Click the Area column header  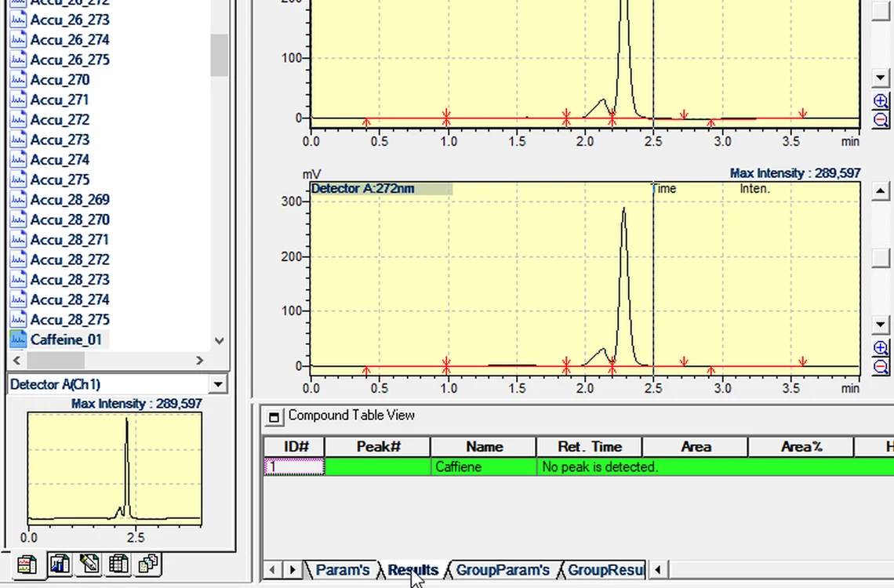(696, 447)
